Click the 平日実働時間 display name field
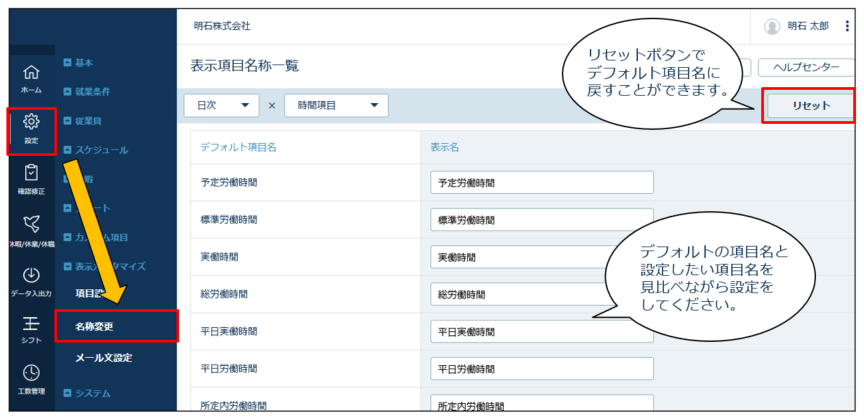The height and width of the screenshot is (418, 864). pyautogui.click(x=542, y=332)
